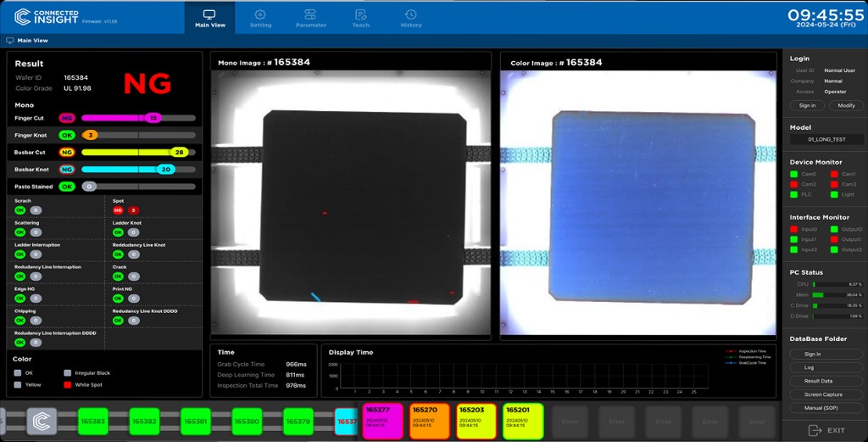Click the Irregular Black color swatch
868x442 pixels.
click(68, 373)
